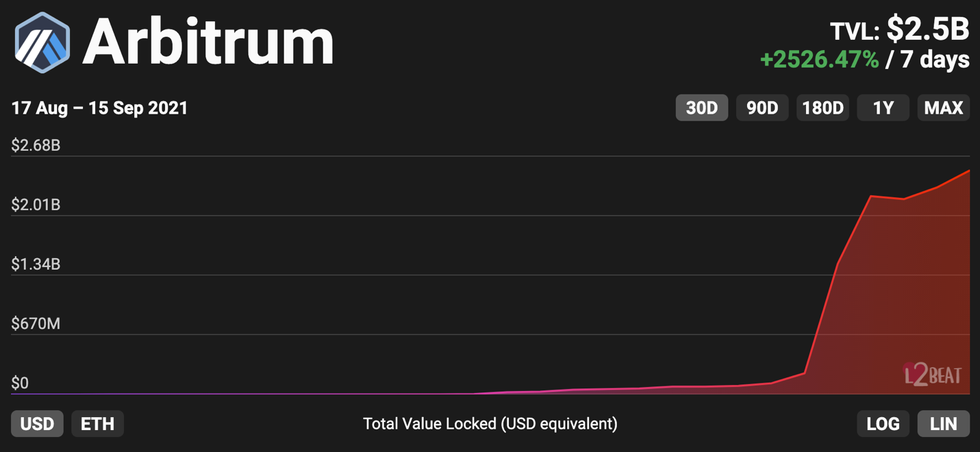This screenshot has height=452, width=980.
Task: Show the MAX time range
Action: pyautogui.click(x=944, y=108)
